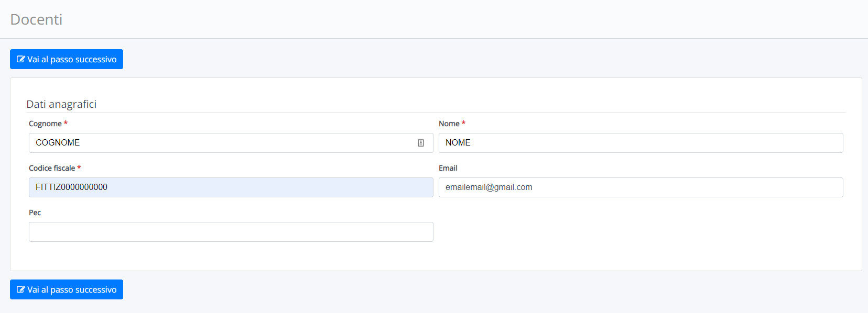Click the edit icon on top Vai al passo successivo button
This screenshot has height=313, width=868.
click(21, 59)
